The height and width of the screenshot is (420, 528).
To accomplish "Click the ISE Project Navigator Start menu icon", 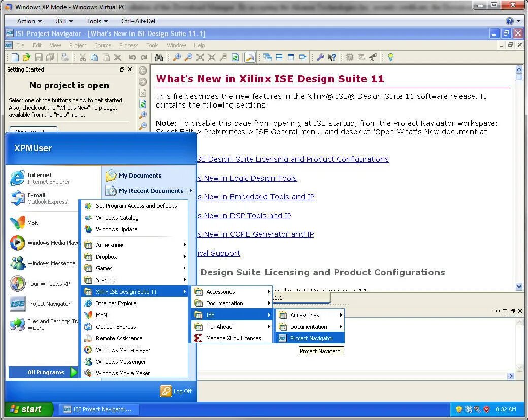I will (x=17, y=304).
